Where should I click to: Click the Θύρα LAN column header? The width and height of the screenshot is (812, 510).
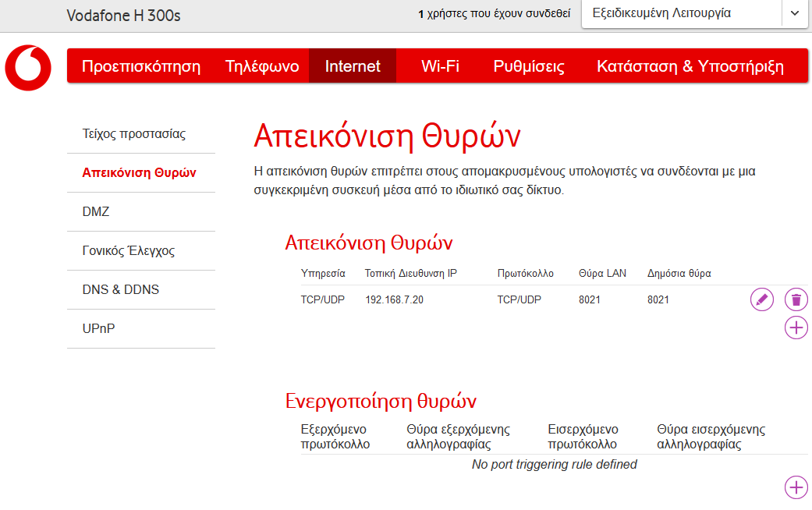point(602,273)
